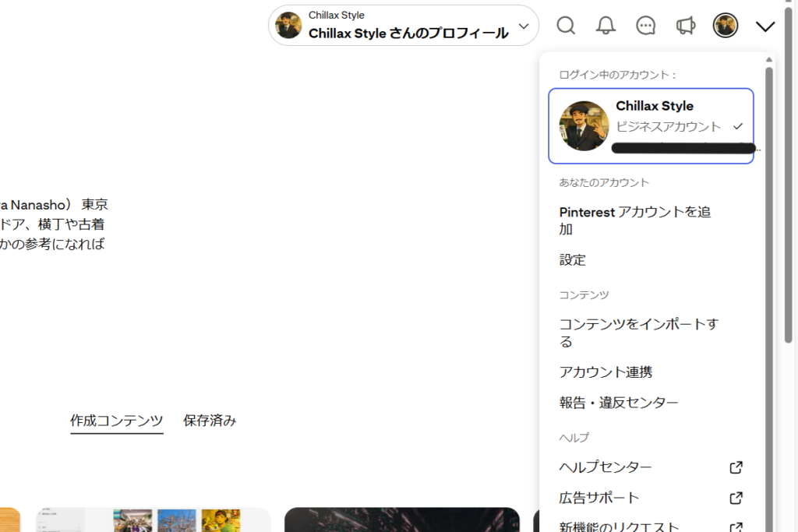798x532 pixels.
Task: Open messages with the chat bubble icon
Action: click(x=645, y=25)
